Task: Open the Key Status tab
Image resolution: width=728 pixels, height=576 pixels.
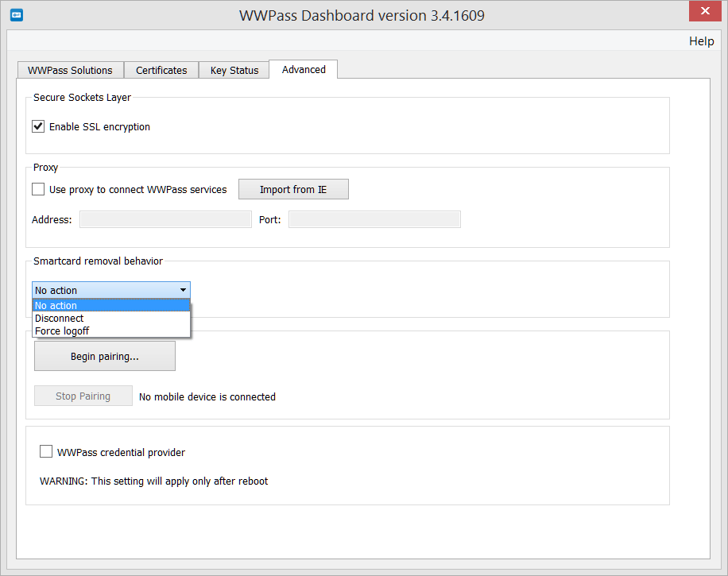Action: 234,70
